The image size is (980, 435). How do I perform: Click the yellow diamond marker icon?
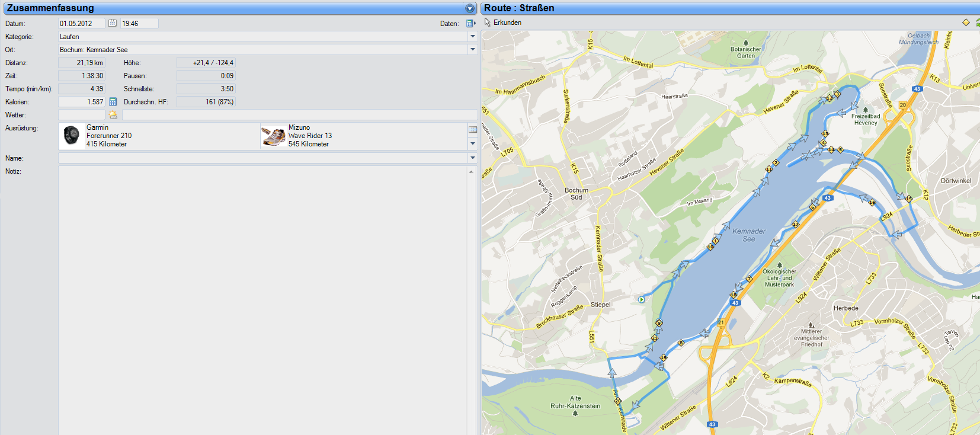(966, 23)
